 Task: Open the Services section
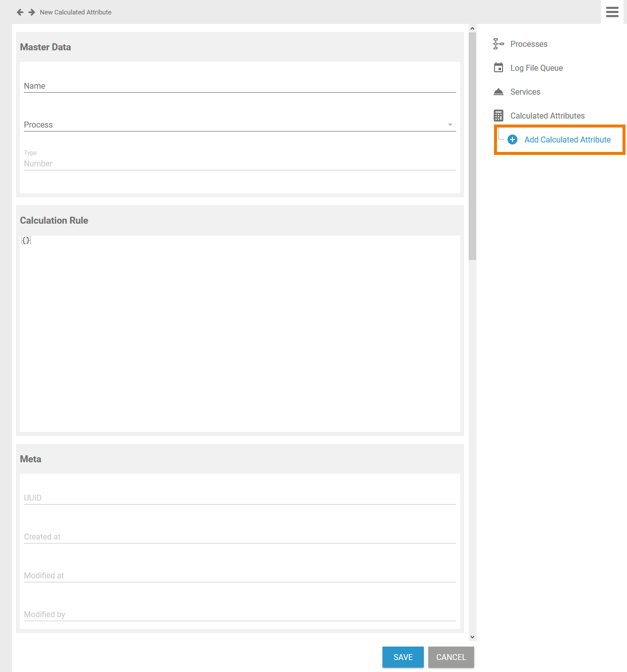tap(525, 92)
